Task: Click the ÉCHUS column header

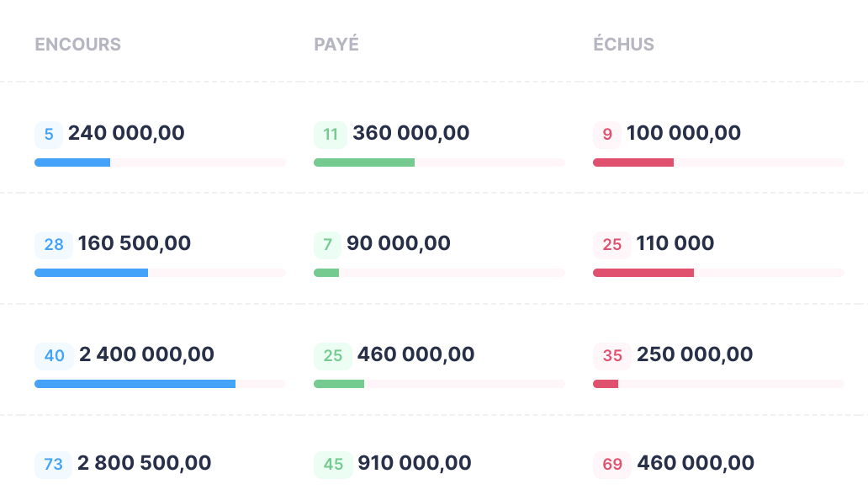Action: [623, 45]
